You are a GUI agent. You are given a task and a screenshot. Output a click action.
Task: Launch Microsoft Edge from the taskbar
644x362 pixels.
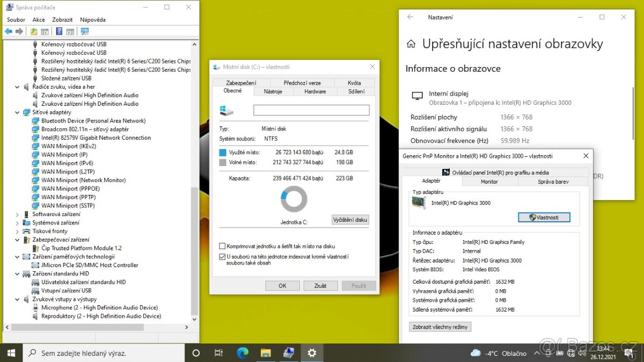[243, 353]
